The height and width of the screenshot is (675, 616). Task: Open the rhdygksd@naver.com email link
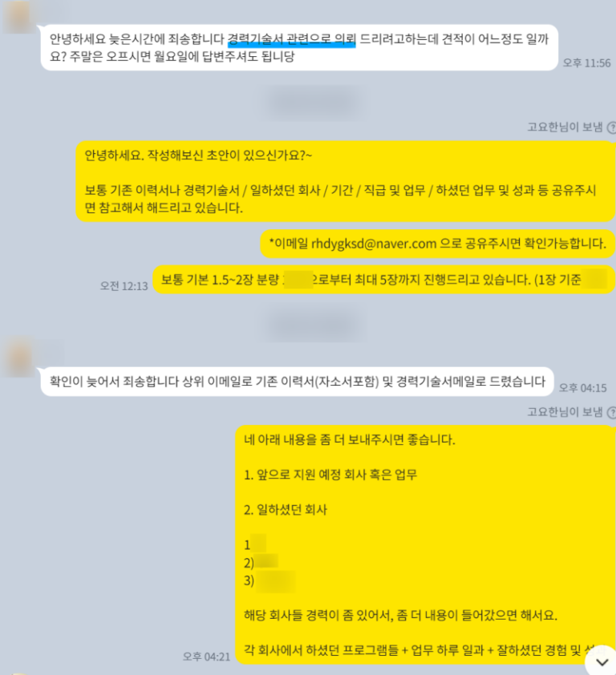tap(374, 244)
